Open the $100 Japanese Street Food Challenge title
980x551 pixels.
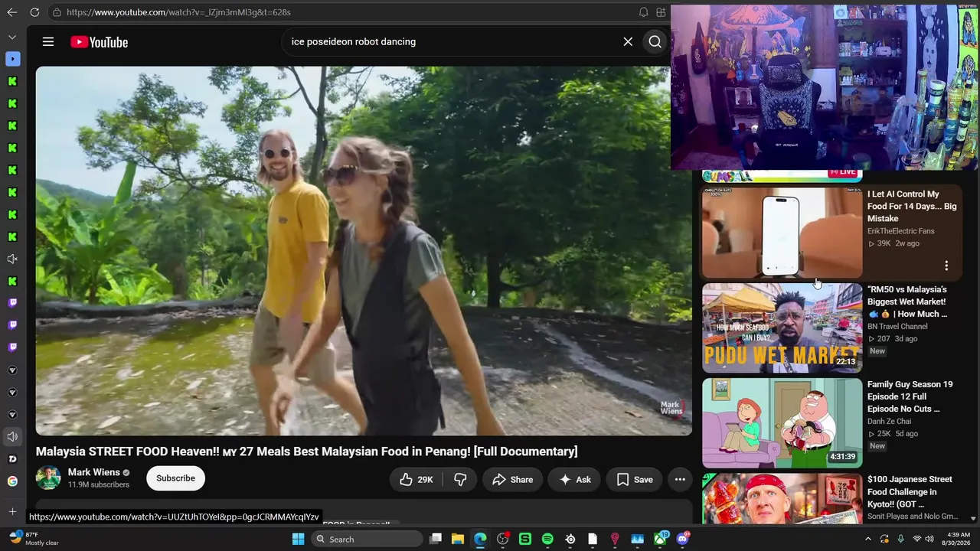[910, 491]
